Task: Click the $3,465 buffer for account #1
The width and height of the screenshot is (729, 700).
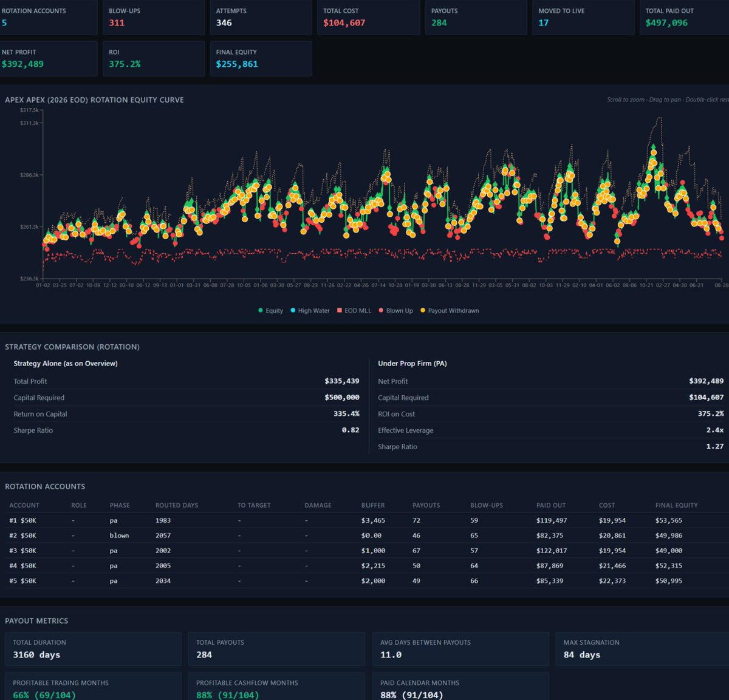Action: click(x=373, y=520)
